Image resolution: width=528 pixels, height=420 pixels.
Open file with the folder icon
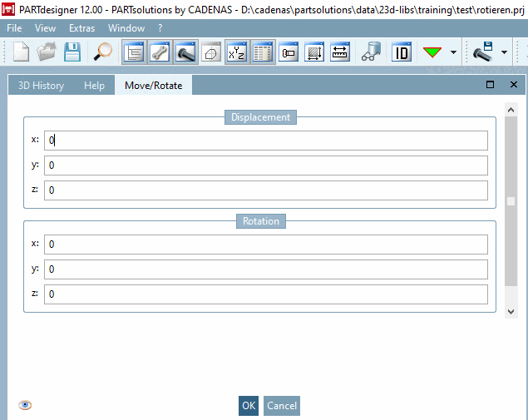point(46,52)
